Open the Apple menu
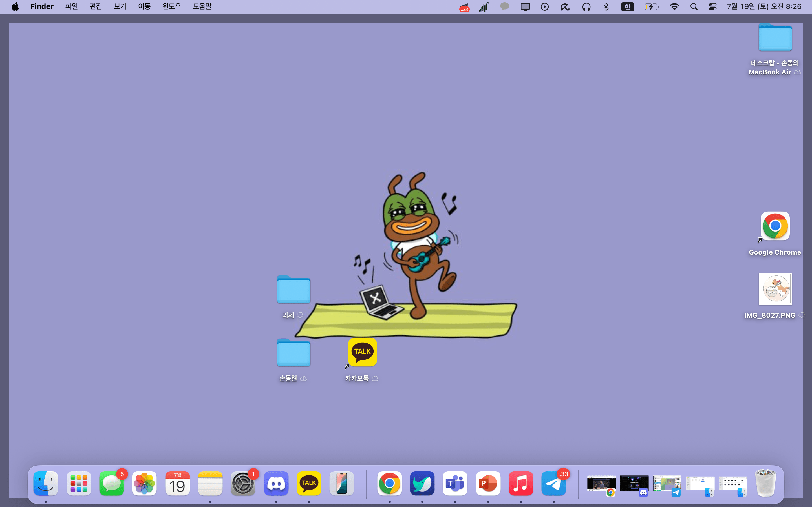This screenshot has height=507, width=812. click(15, 7)
